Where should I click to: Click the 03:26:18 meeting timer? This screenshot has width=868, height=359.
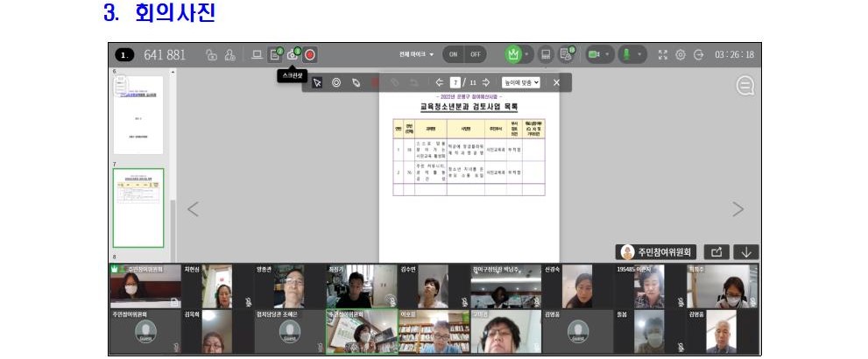tap(734, 55)
